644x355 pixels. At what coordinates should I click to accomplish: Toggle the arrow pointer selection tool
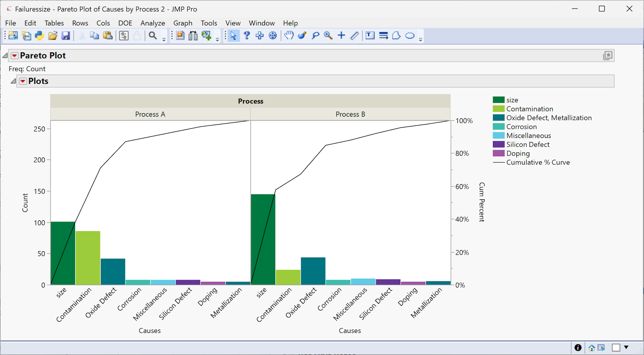[x=233, y=36]
